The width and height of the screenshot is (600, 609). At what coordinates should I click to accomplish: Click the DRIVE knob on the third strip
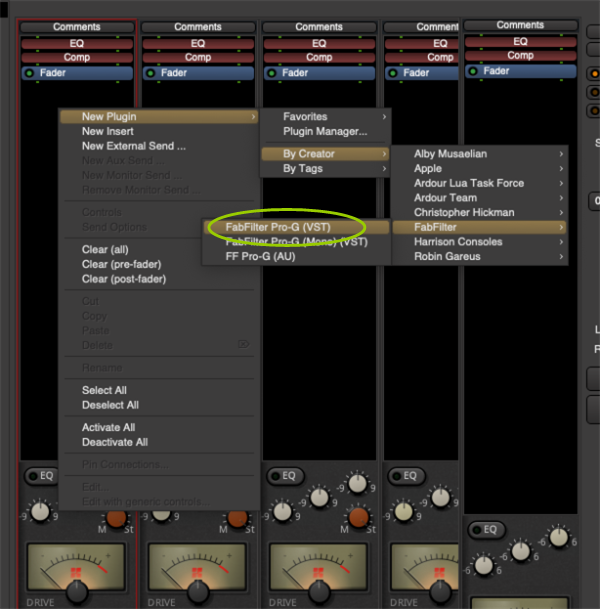pos(319,592)
